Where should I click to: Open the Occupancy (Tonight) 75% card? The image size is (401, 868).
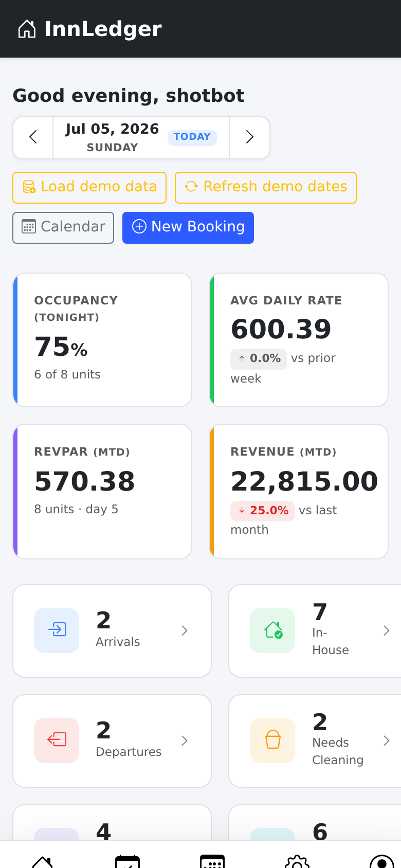[102, 340]
